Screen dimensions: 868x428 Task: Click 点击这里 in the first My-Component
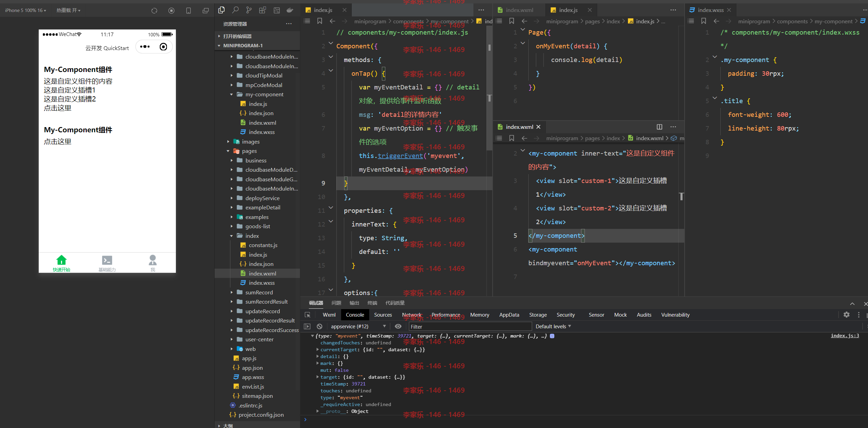[58, 108]
